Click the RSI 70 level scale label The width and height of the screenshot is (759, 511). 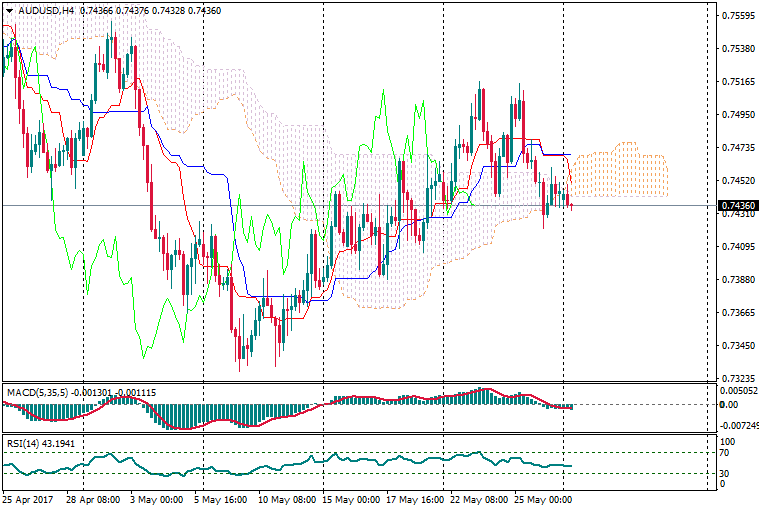[x=727, y=453]
